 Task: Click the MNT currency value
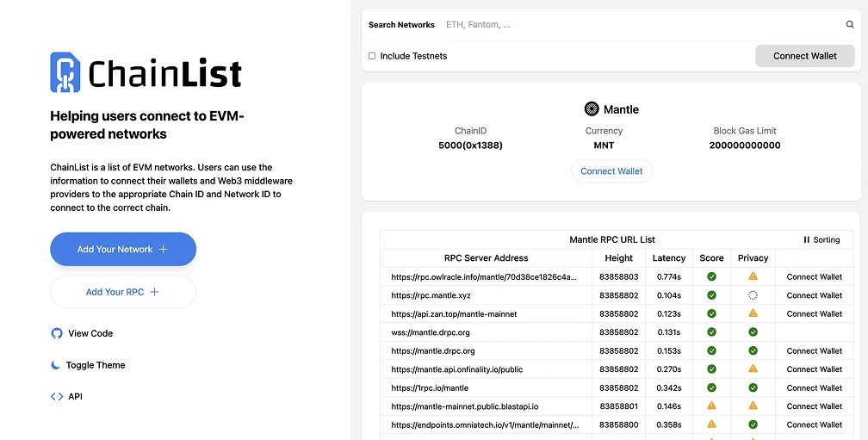[x=604, y=145]
